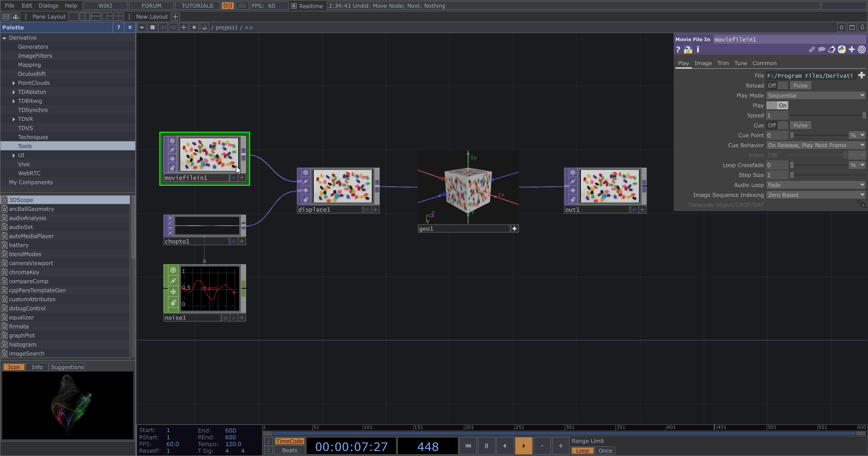Open the Play Mode dropdown

coord(816,96)
